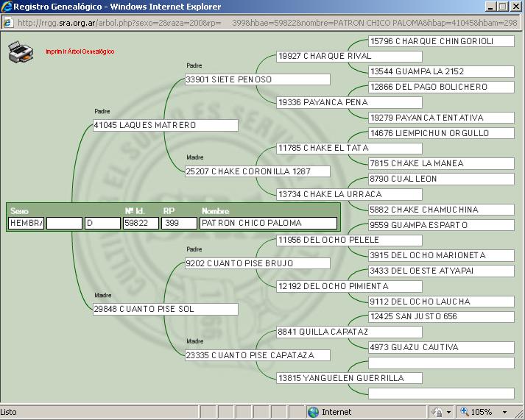Click ancestor 33901 SIETE PENOSO

coord(257,79)
